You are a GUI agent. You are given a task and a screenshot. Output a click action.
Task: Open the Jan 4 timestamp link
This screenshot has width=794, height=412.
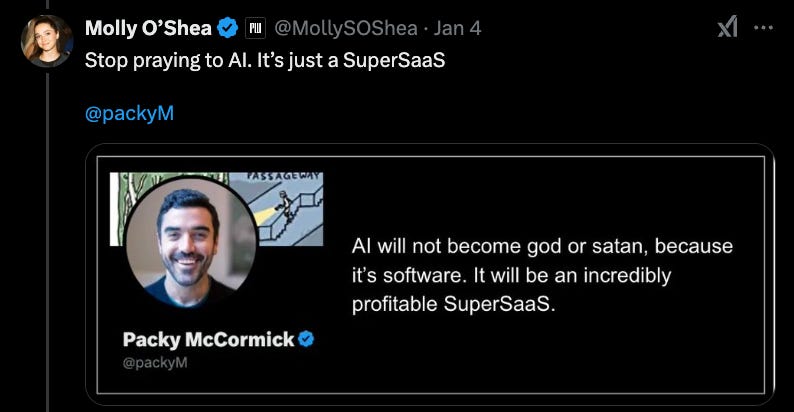[457, 28]
